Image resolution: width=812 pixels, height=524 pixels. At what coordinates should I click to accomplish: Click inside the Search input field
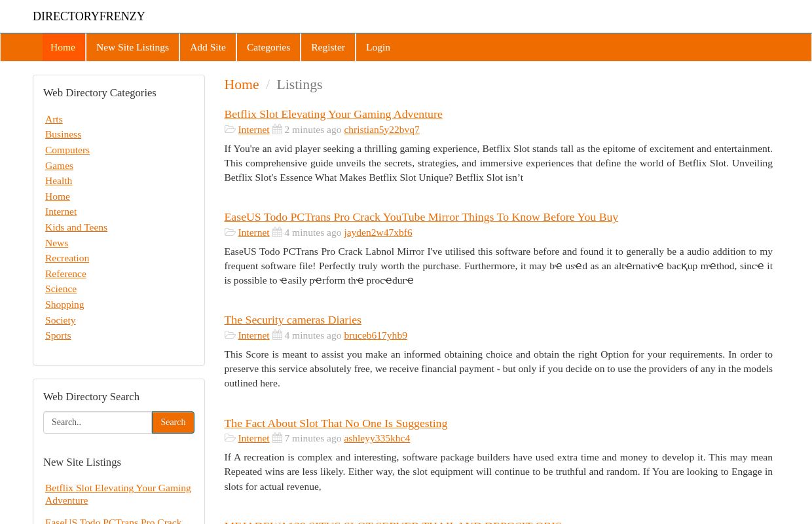pyautogui.click(x=97, y=422)
